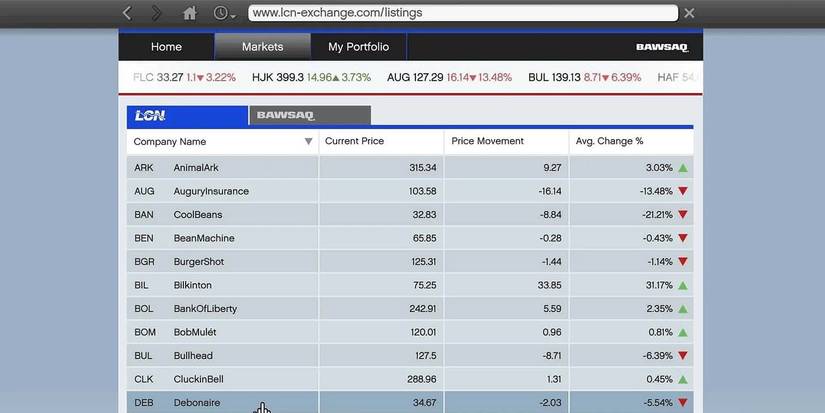The height and width of the screenshot is (413, 825).
Task: Click the BIL ticker symbol
Action: pos(141,285)
